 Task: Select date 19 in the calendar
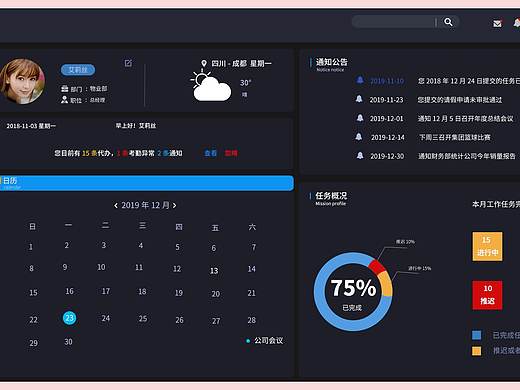(179, 293)
